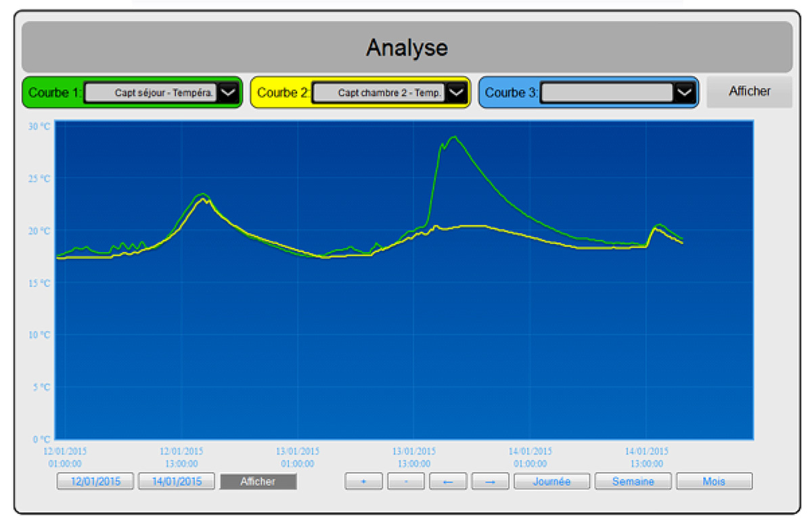Switch the view to Journée

click(x=551, y=481)
